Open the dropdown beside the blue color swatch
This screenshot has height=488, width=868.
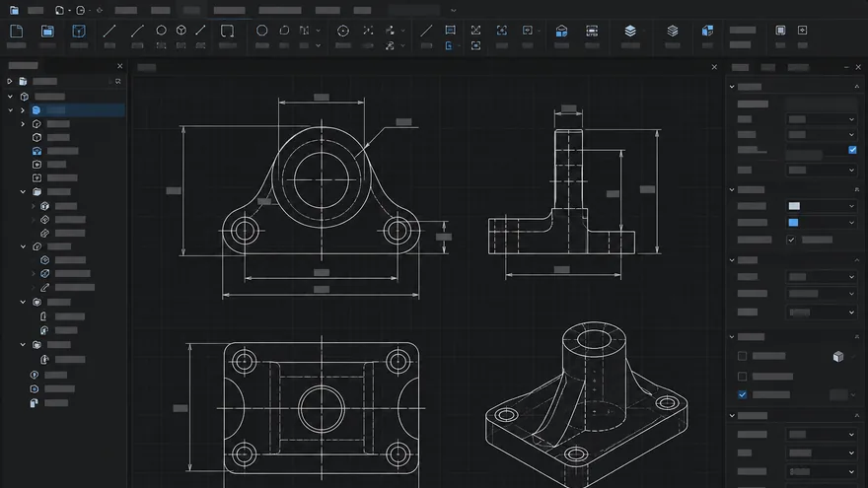tap(851, 223)
